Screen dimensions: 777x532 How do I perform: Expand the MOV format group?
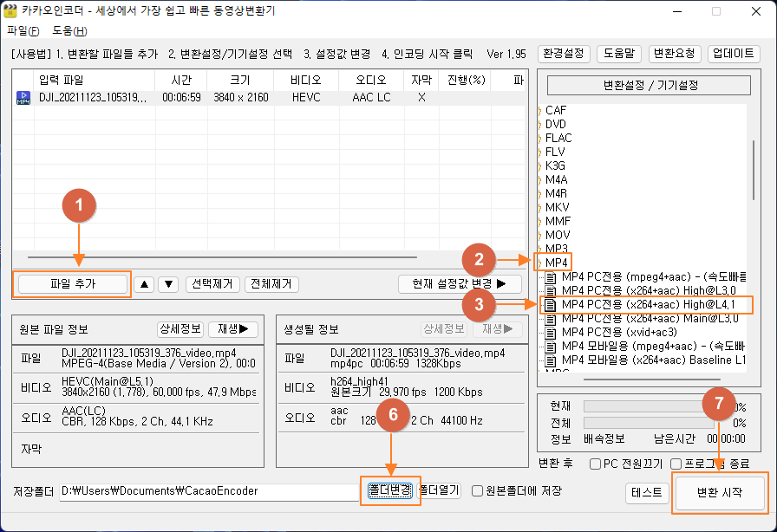tap(539, 236)
